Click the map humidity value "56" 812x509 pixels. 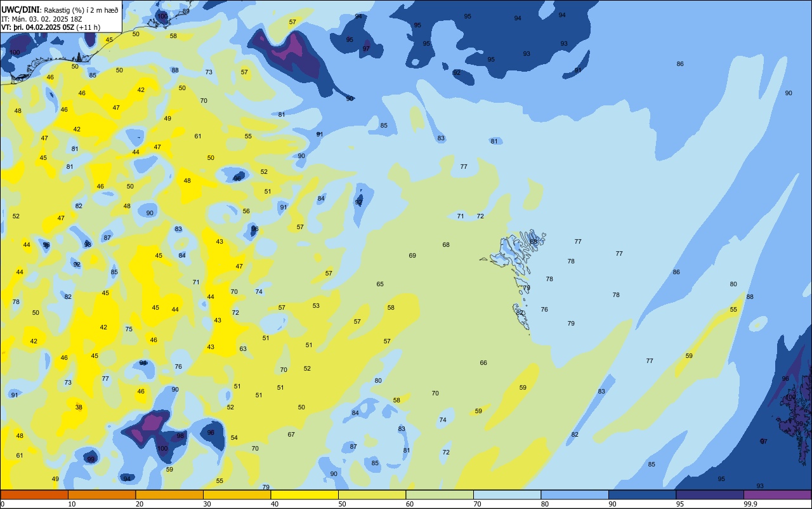pyautogui.click(x=246, y=211)
